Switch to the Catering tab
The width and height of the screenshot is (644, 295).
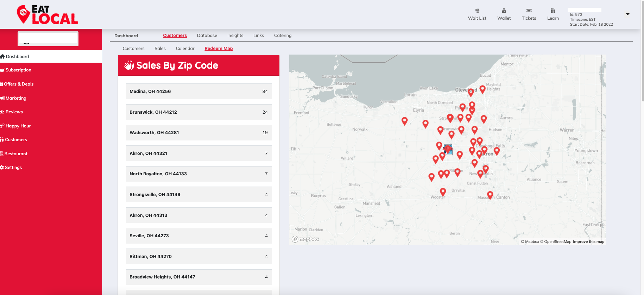pos(283,36)
